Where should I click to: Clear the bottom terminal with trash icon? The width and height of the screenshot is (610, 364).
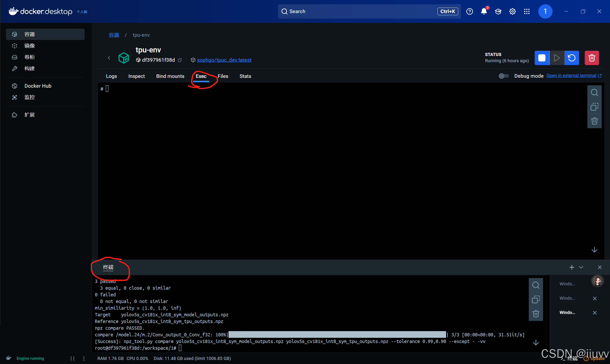pos(535,313)
